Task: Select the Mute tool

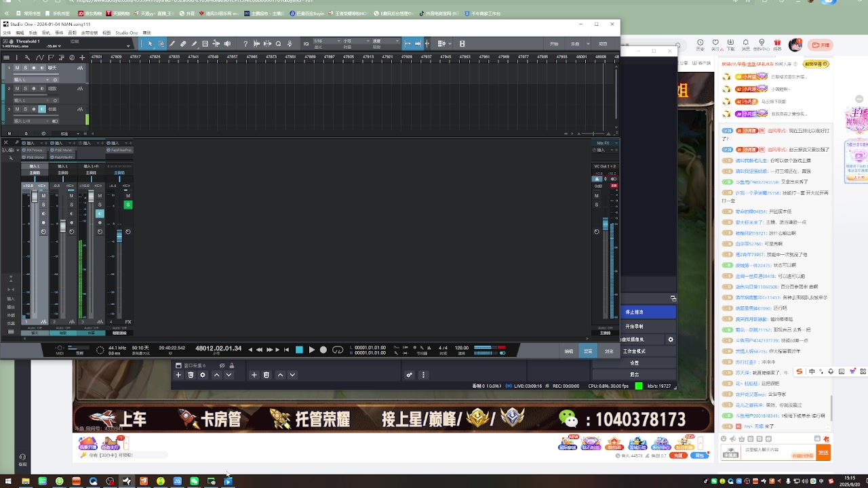Action: tap(205, 43)
